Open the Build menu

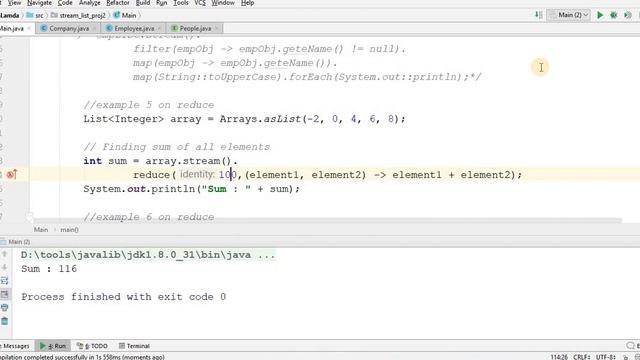tap(143, 3)
